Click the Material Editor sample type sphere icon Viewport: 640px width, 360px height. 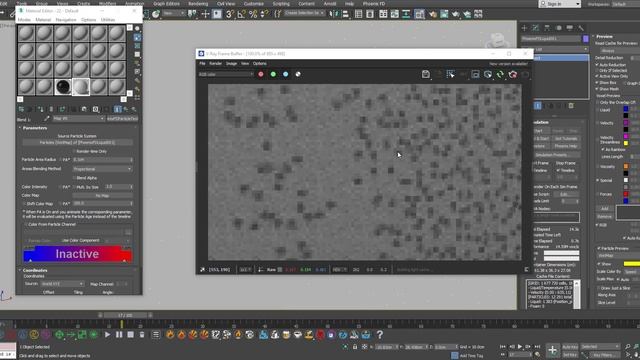(137, 29)
